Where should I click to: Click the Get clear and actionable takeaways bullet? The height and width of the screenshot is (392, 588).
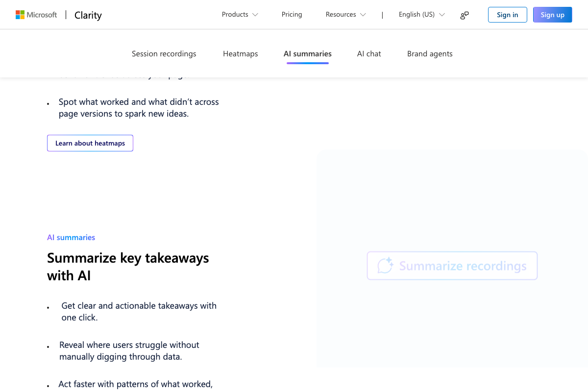coord(139,312)
